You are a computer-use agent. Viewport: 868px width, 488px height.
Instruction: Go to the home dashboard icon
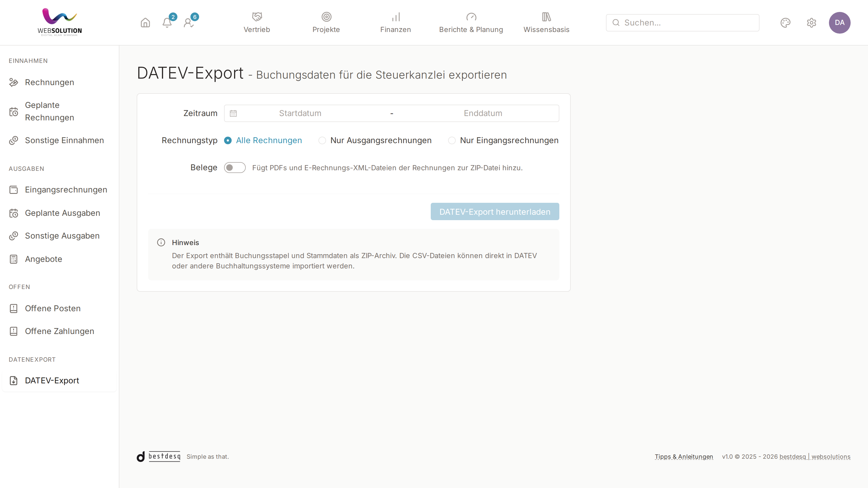click(145, 23)
